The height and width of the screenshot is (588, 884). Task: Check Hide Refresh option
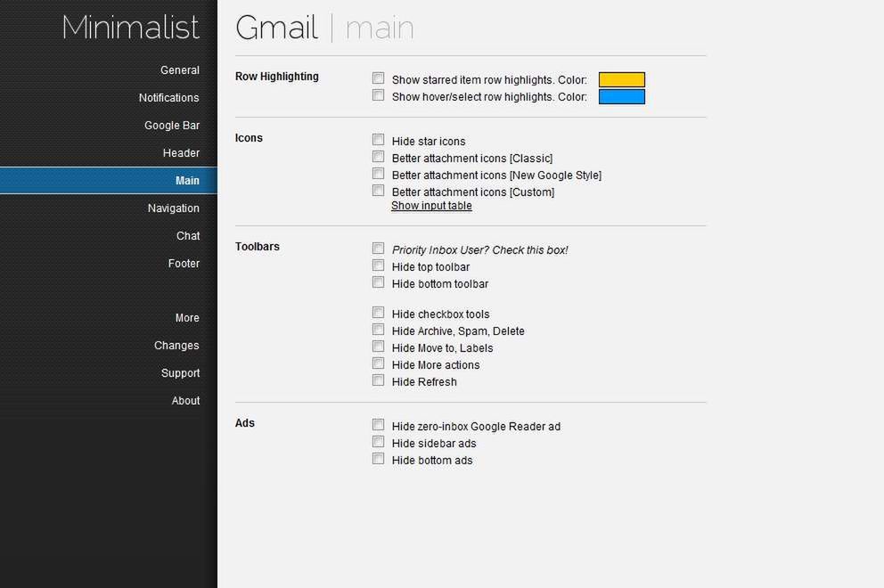(379, 380)
